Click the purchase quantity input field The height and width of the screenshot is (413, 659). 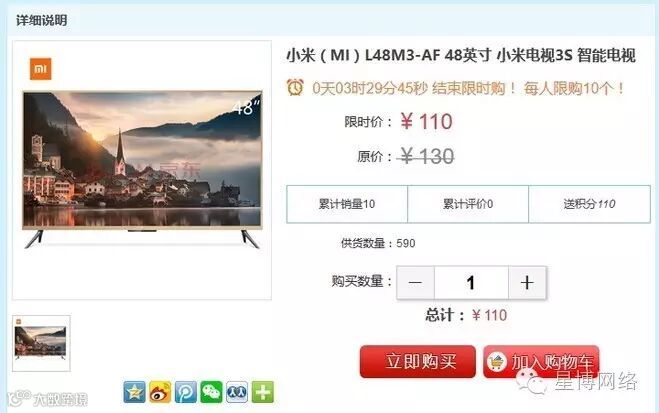point(471,282)
